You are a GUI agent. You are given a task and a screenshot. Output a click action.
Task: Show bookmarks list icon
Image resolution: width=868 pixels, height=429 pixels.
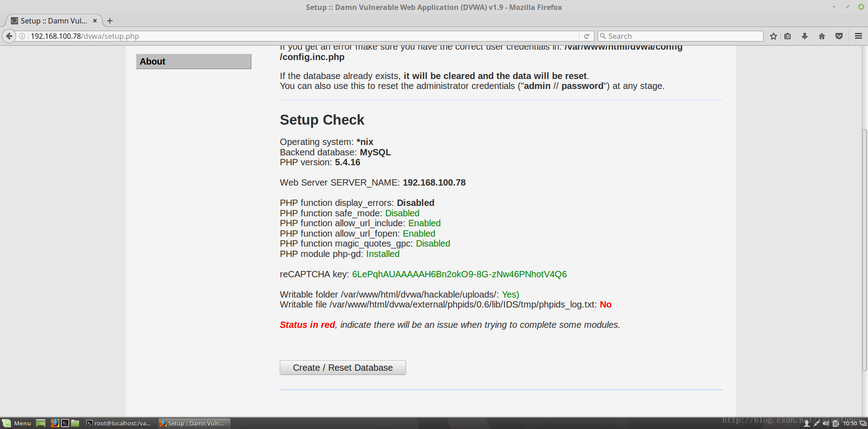[x=788, y=36]
